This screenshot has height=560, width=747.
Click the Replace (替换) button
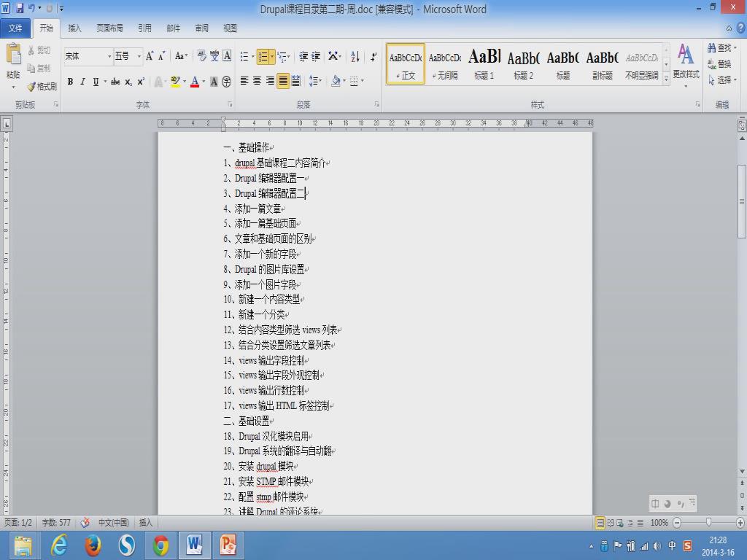(719, 64)
